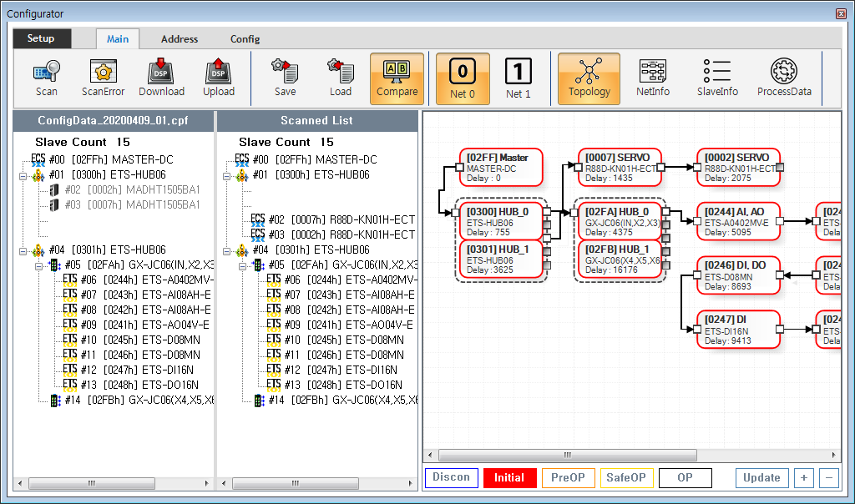The width and height of the screenshot is (855, 504).
Task: Open the ProcessData view
Action: [x=783, y=78]
